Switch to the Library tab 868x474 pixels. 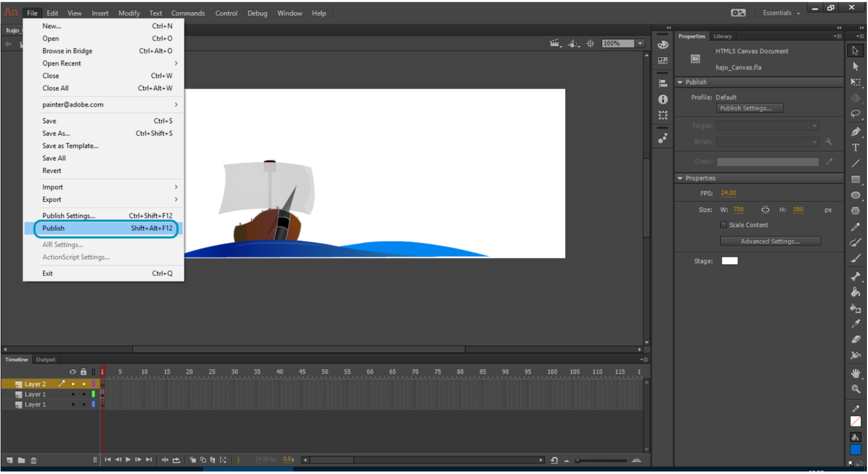point(722,36)
